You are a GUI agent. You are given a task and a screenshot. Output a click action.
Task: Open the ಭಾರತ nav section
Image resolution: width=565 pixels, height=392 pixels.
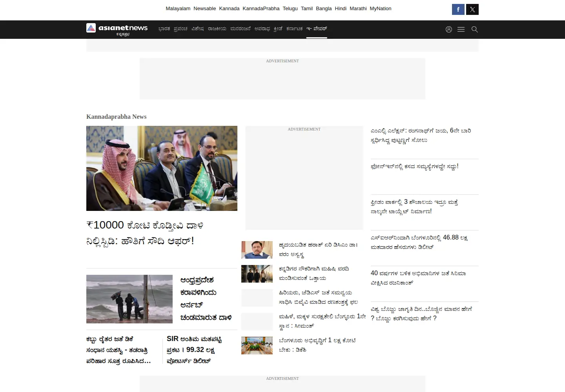(x=164, y=29)
